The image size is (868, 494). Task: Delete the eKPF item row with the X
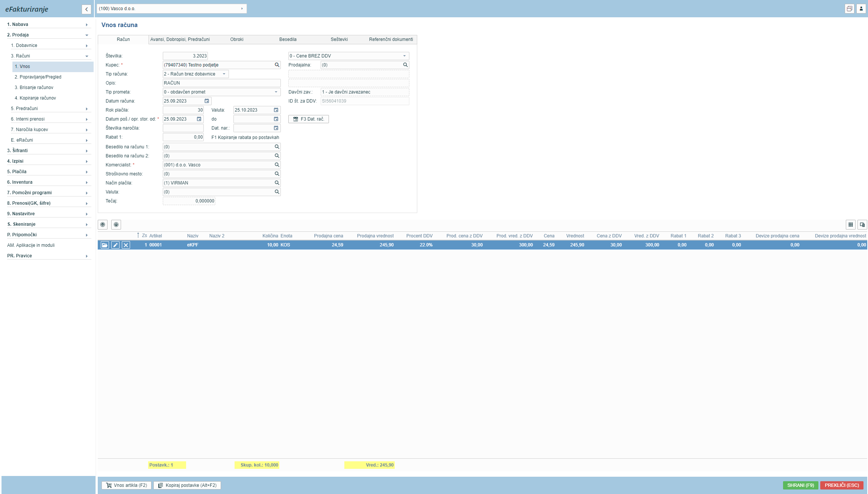coord(126,245)
